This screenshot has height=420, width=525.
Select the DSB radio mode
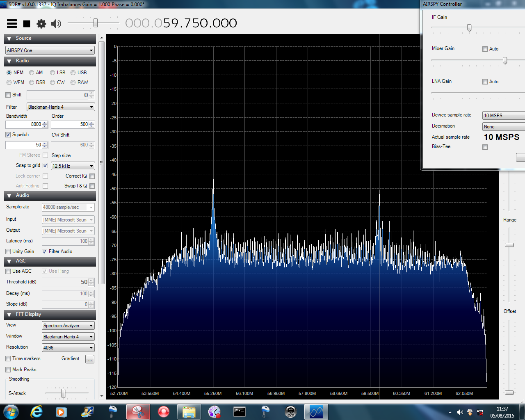(32, 82)
